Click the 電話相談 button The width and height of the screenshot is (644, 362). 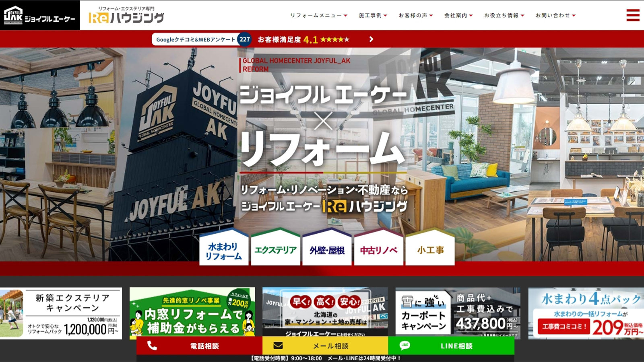pos(199,346)
